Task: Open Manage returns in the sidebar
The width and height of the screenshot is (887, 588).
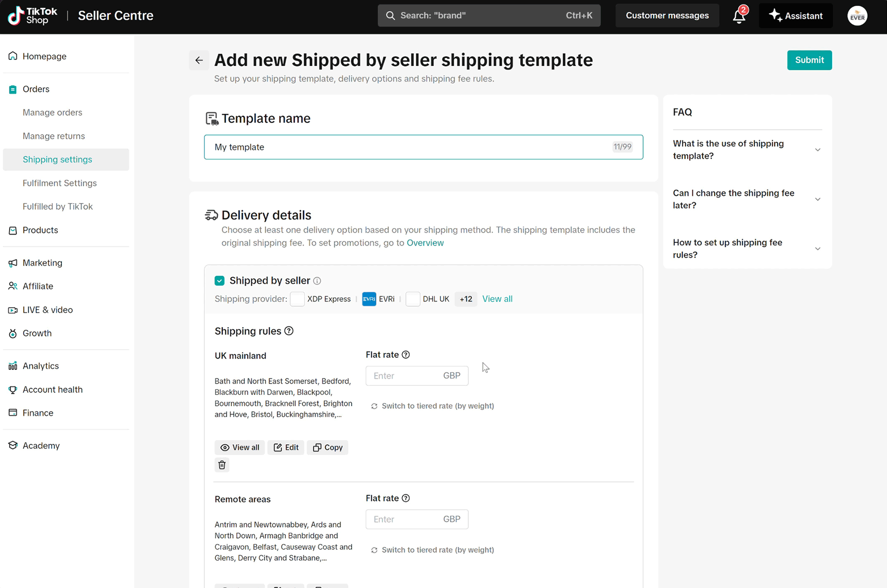Action: click(54, 136)
